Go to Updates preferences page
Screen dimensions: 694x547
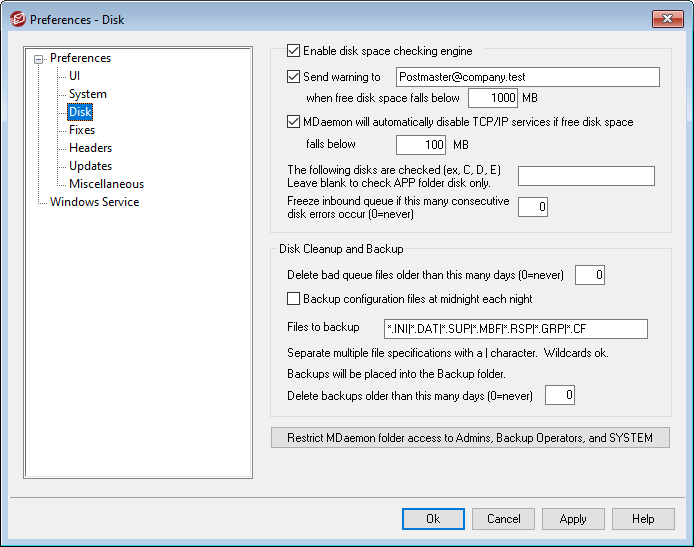pyautogui.click(x=90, y=166)
